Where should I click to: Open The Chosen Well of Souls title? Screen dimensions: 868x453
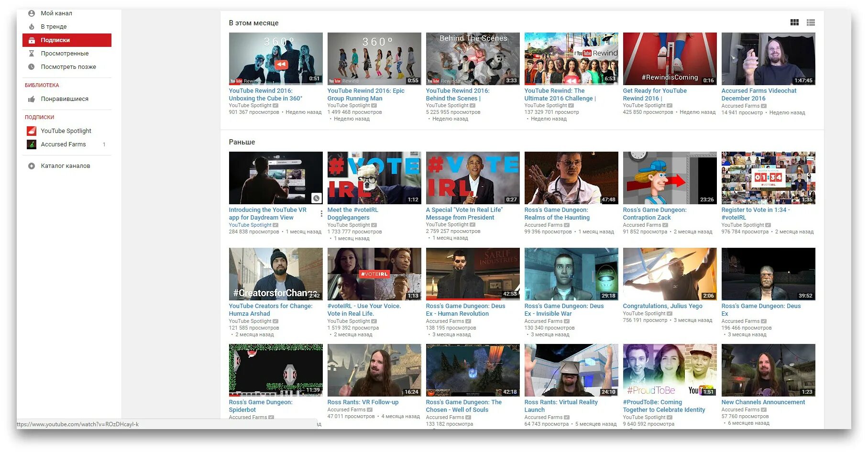point(464,406)
